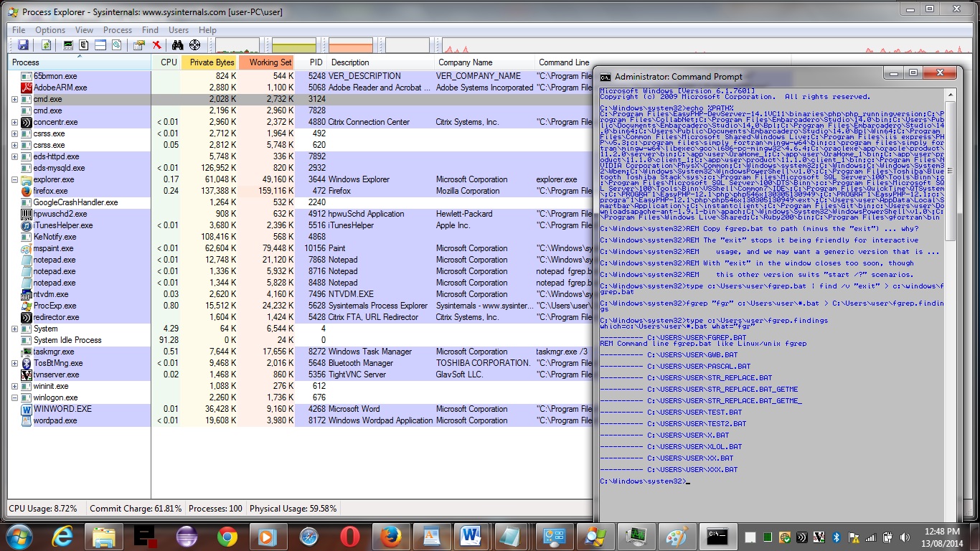This screenshot has width=980, height=551.
Task: Open the Users menu
Action: (179, 30)
